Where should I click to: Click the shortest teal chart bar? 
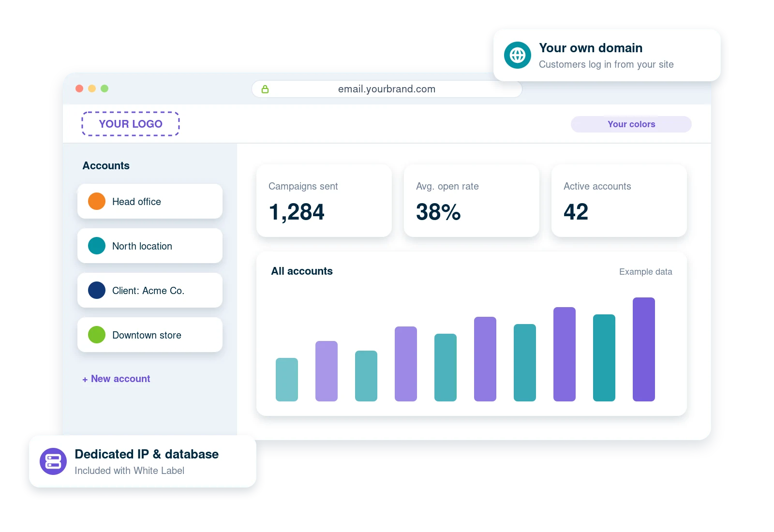click(287, 380)
